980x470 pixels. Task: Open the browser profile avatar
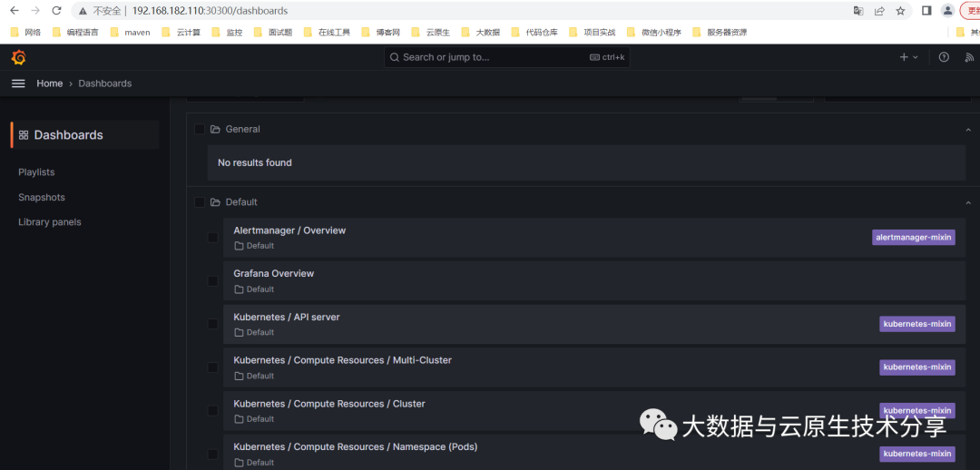pyautogui.click(x=948, y=11)
